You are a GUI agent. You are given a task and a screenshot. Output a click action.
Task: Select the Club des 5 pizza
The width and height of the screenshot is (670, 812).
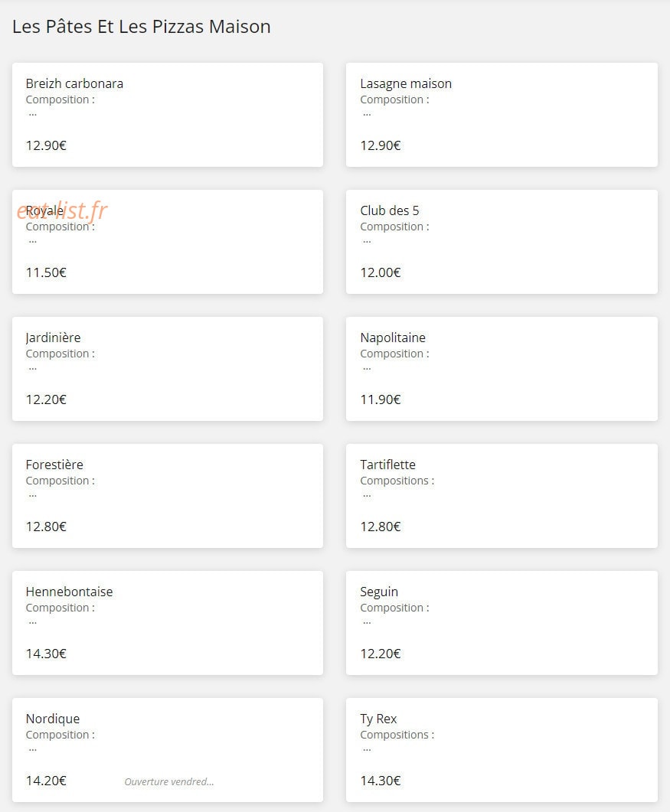coord(502,242)
